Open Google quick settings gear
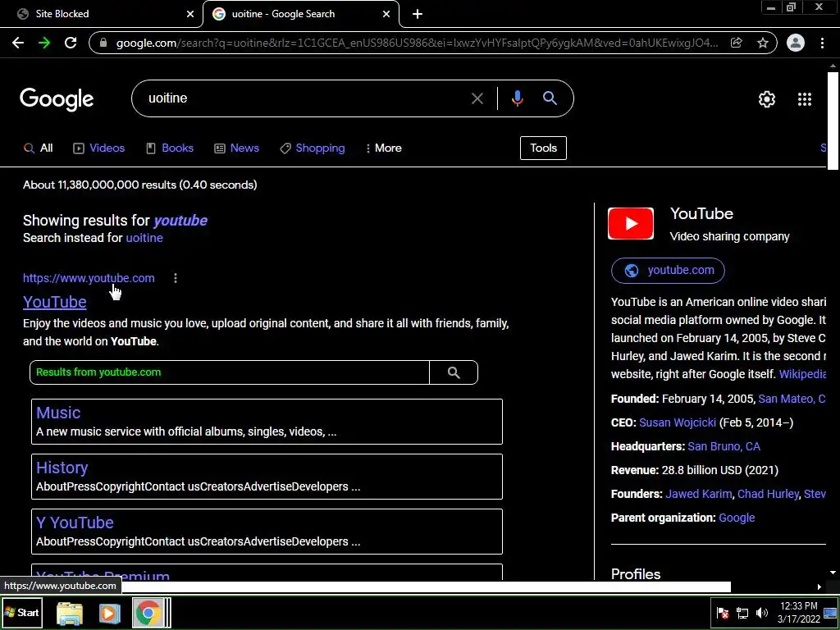The image size is (840, 630). (767, 99)
